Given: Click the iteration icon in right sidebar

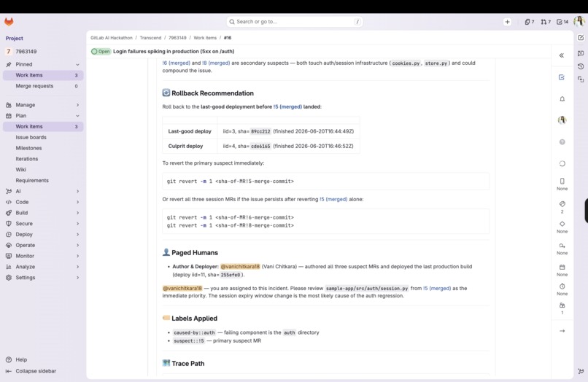Looking at the screenshot, I should tap(562, 246).
